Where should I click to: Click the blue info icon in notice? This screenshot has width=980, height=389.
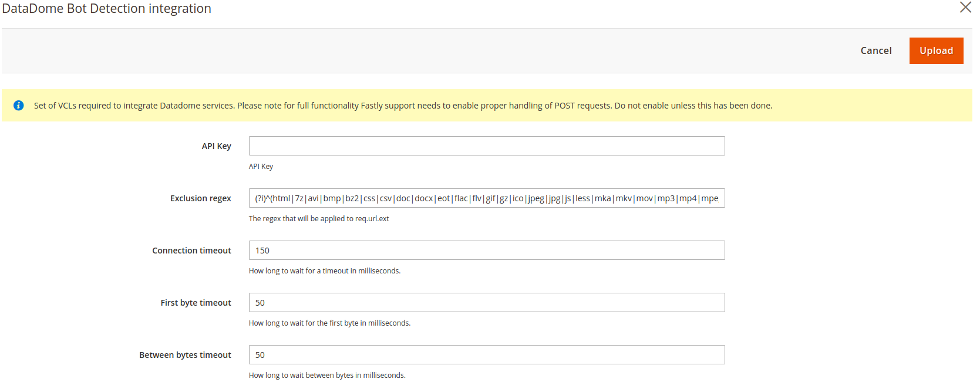click(19, 106)
